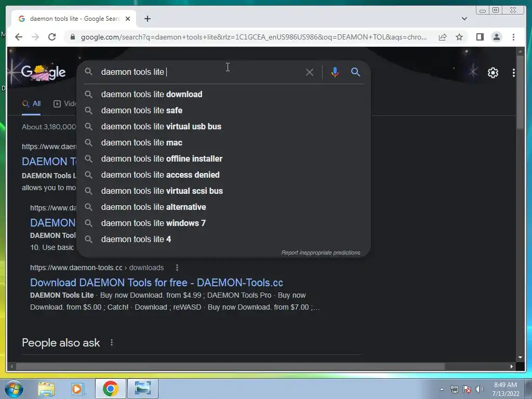Choose suggestion daemon tools lite windows 7
Screen dimensions: 532x399
[224, 223]
